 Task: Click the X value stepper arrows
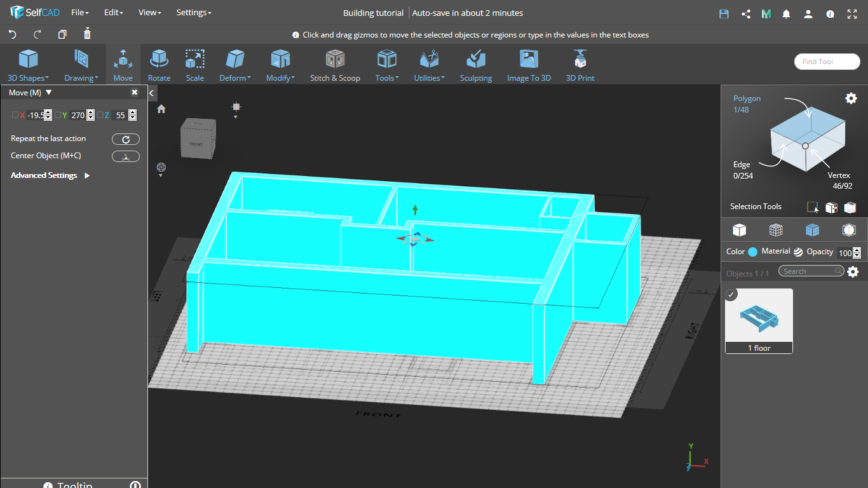(48, 115)
